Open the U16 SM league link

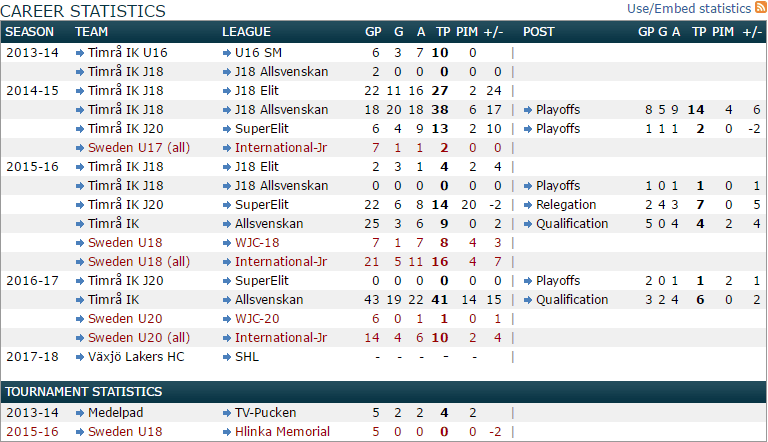(x=258, y=52)
